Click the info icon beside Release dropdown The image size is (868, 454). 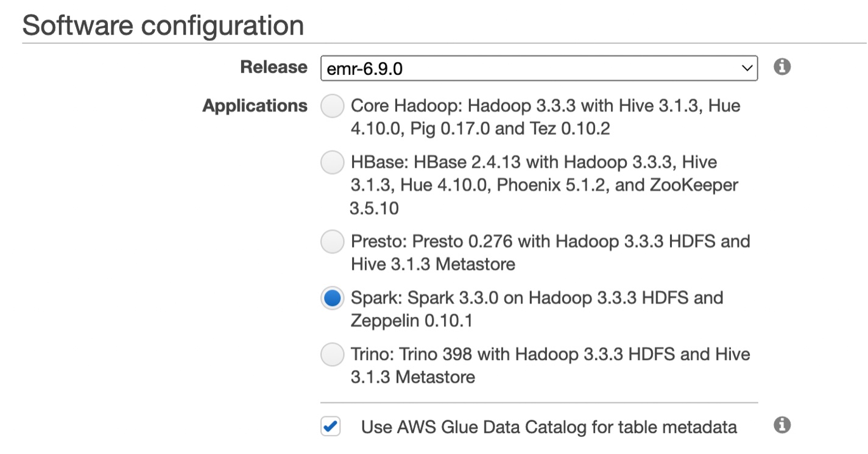pyautogui.click(x=782, y=66)
